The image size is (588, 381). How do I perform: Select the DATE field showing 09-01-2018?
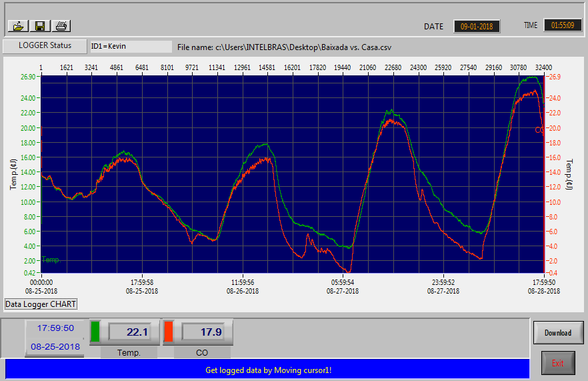477,26
